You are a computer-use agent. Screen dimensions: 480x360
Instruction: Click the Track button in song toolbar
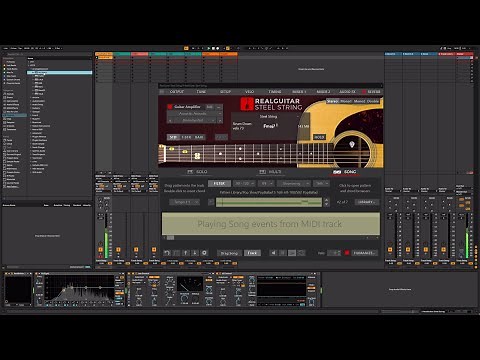(252, 253)
